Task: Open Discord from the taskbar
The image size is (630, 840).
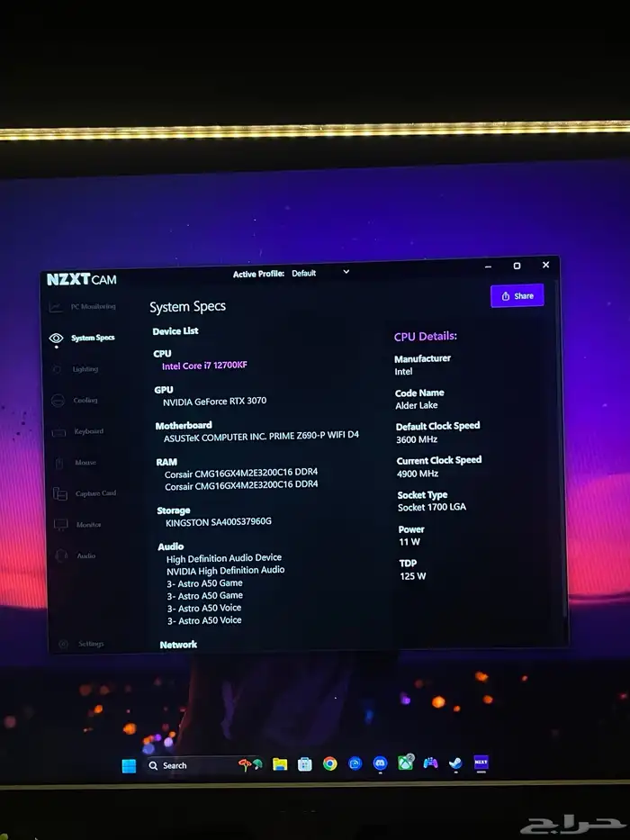Action: click(x=380, y=763)
